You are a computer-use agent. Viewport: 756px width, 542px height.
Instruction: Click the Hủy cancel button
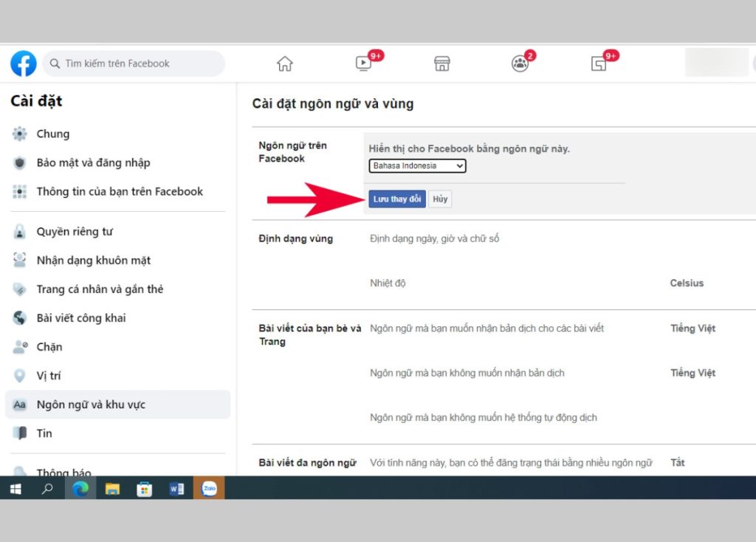click(x=440, y=199)
